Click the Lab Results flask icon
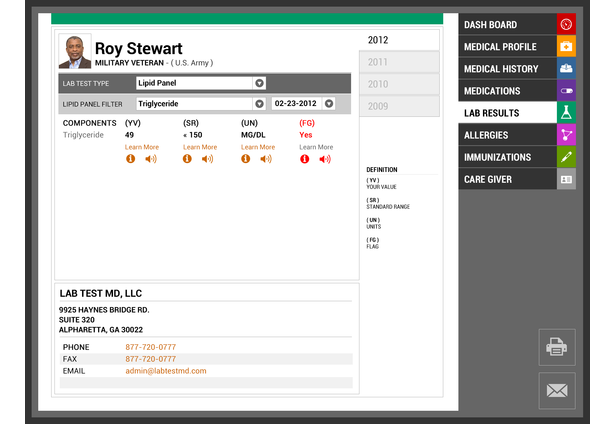This screenshot has width=615, height=424. [566, 113]
